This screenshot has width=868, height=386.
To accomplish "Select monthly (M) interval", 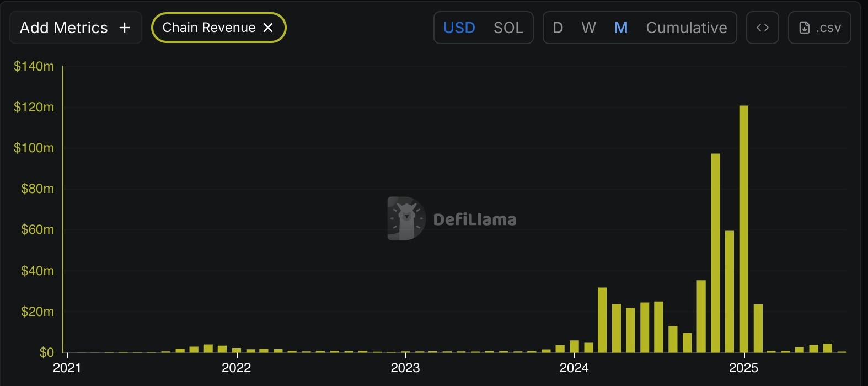I will (x=621, y=28).
